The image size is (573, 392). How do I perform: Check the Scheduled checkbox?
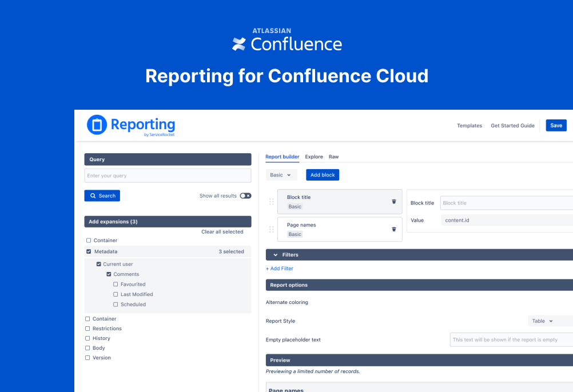(116, 305)
